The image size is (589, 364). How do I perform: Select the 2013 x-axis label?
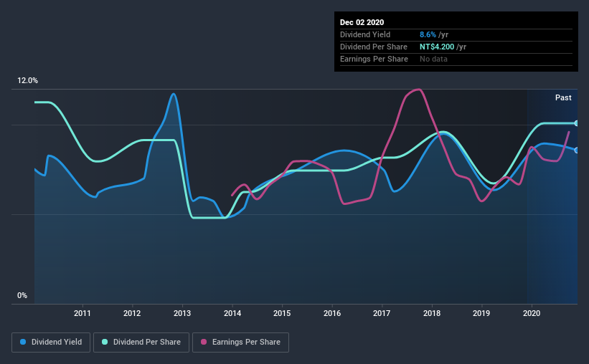tap(182, 313)
